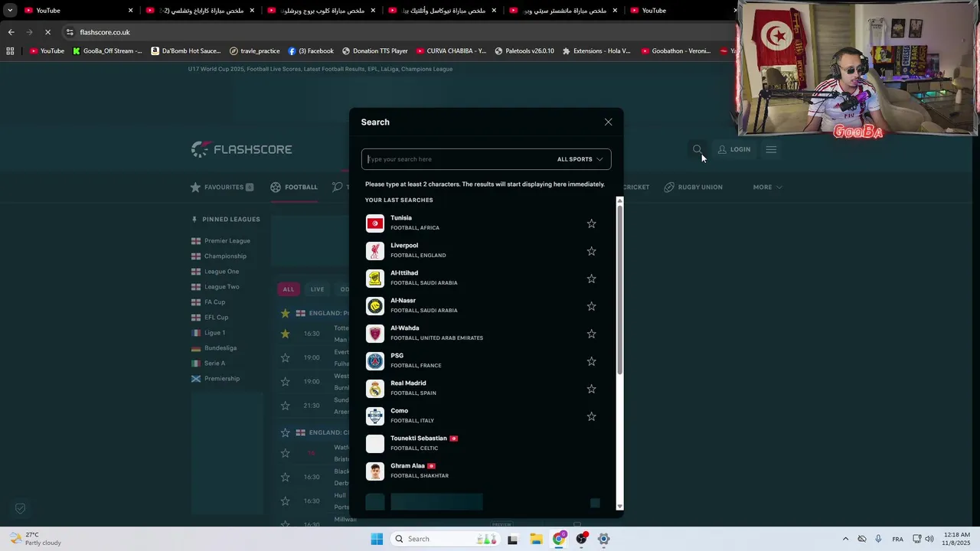The image size is (980, 551).
Task: Open Liverpool crest in last searches
Action: pos(375,251)
